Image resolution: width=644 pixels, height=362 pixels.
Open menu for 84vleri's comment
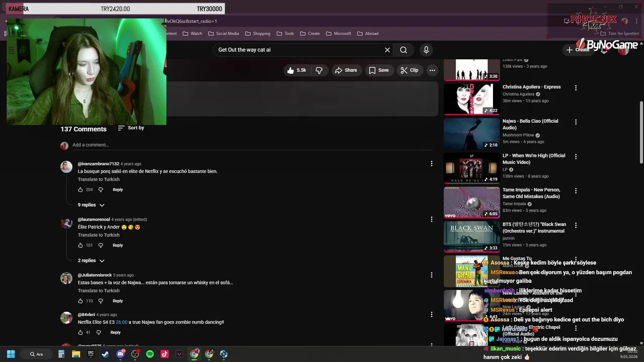click(x=431, y=314)
